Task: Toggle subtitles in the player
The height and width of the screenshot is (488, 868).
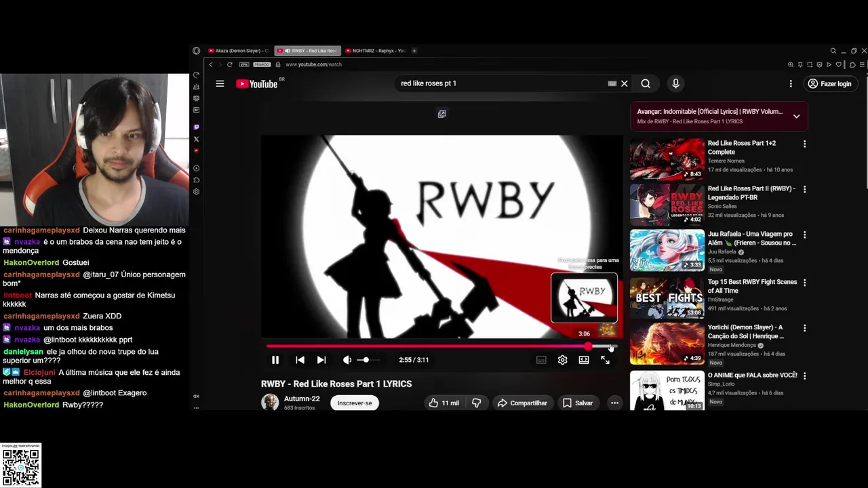Action: click(x=541, y=360)
